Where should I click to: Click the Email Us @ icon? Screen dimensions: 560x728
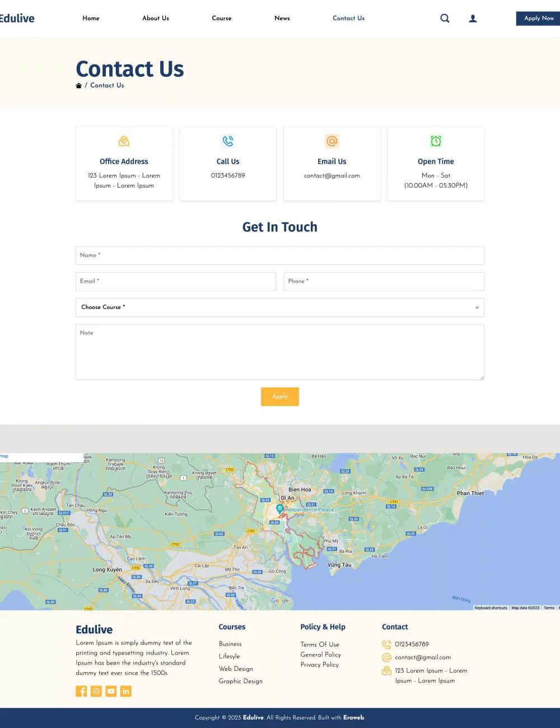332,141
